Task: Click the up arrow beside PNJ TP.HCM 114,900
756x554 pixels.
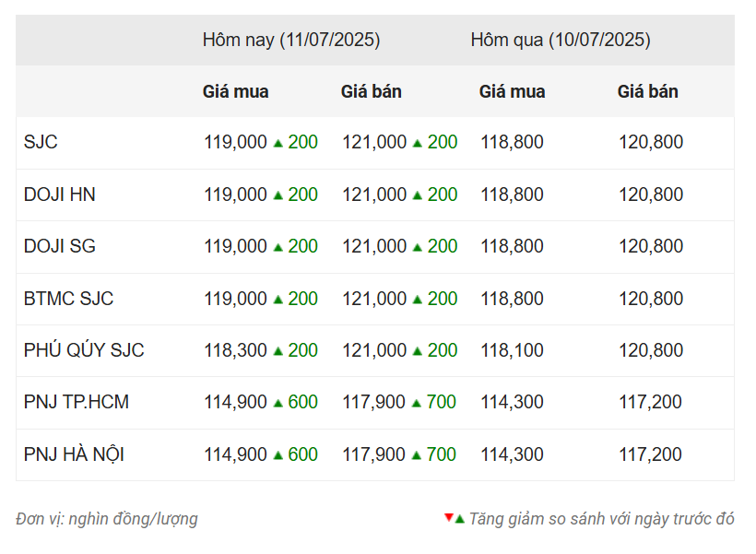Action: coord(278,403)
